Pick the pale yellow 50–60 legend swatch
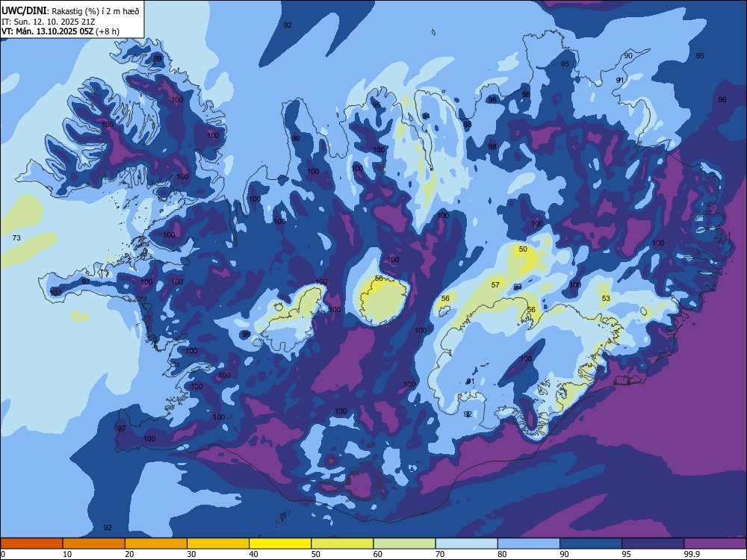 tap(343, 544)
